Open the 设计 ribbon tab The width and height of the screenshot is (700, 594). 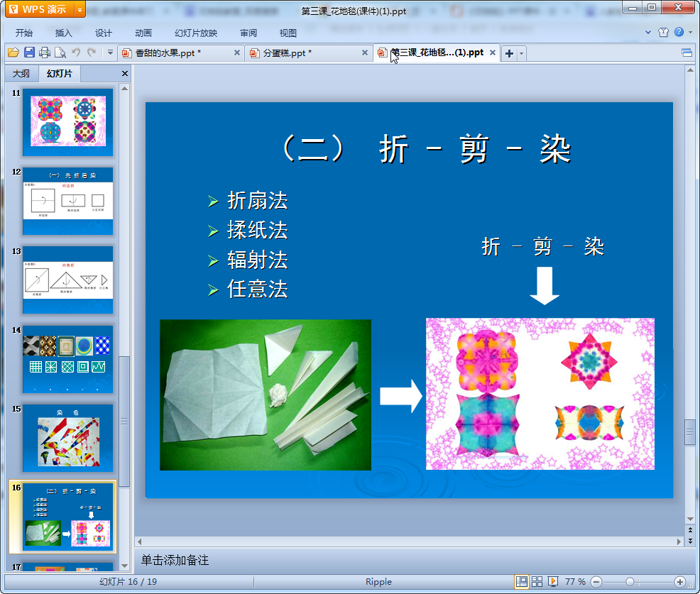pos(103,33)
